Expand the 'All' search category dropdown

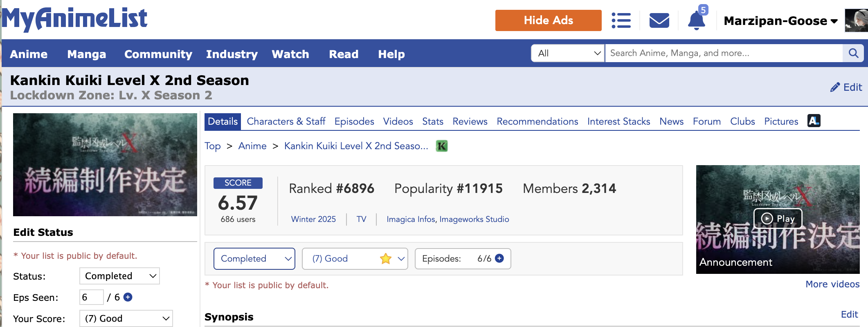[x=568, y=53]
